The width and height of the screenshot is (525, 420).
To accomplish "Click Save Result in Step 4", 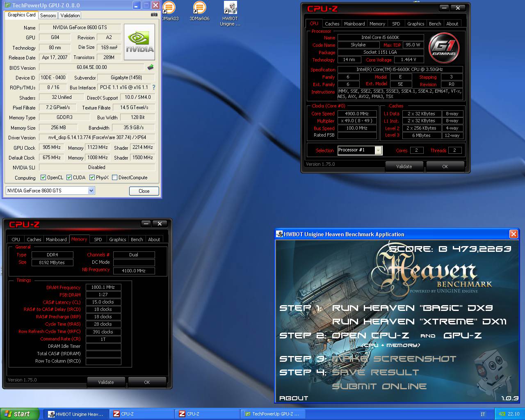I will (375, 372).
